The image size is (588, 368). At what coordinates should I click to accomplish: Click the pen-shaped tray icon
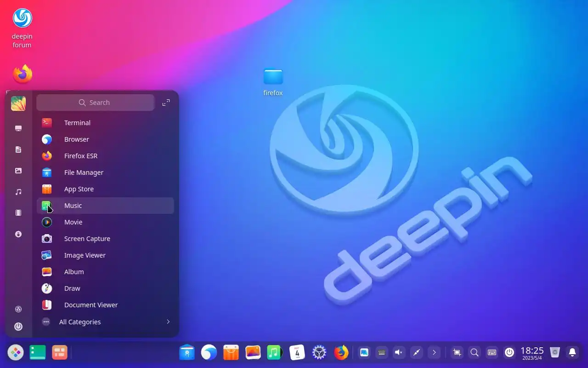(417, 353)
